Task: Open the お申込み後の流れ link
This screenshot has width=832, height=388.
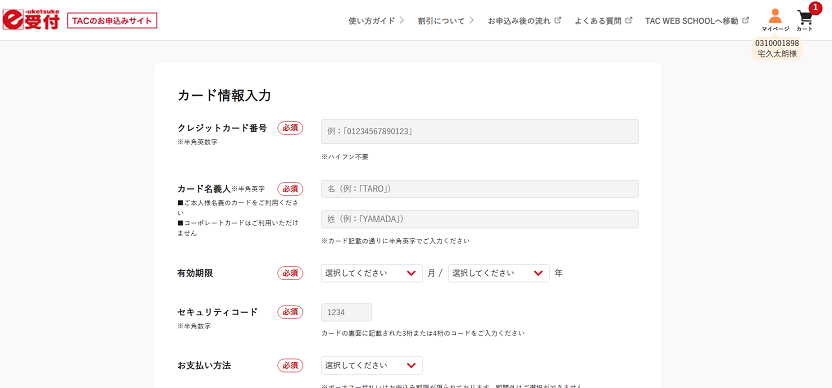Action: (524, 21)
